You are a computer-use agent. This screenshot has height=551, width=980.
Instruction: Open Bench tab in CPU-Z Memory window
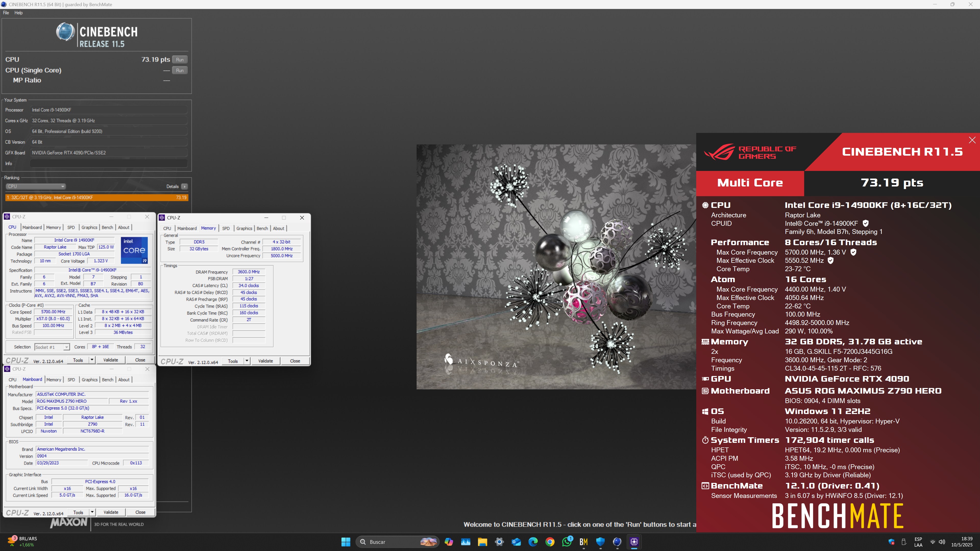(x=262, y=229)
